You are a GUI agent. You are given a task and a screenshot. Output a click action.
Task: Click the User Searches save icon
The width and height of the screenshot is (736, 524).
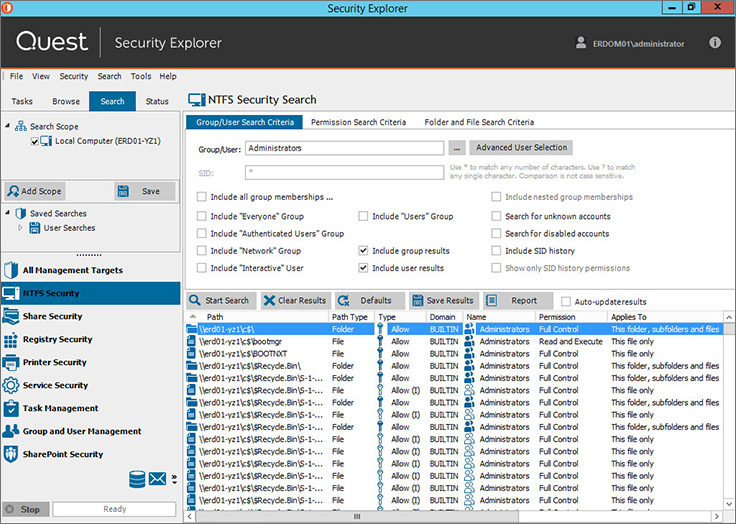[x=34, y=228]
